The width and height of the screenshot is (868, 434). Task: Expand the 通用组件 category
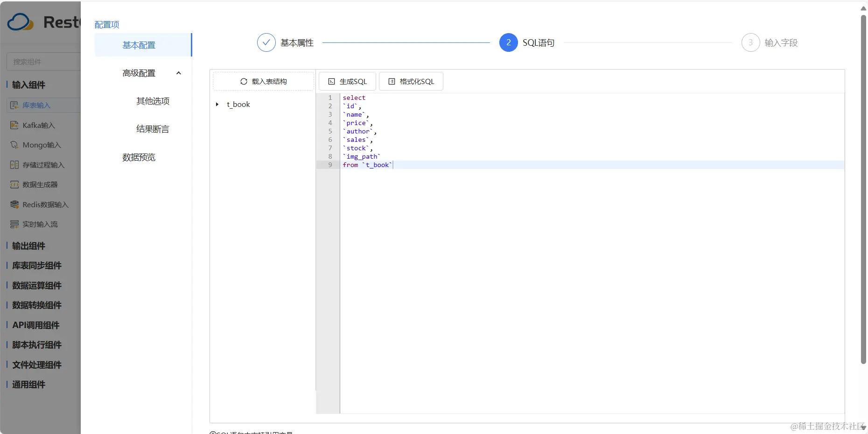(28, 385)
